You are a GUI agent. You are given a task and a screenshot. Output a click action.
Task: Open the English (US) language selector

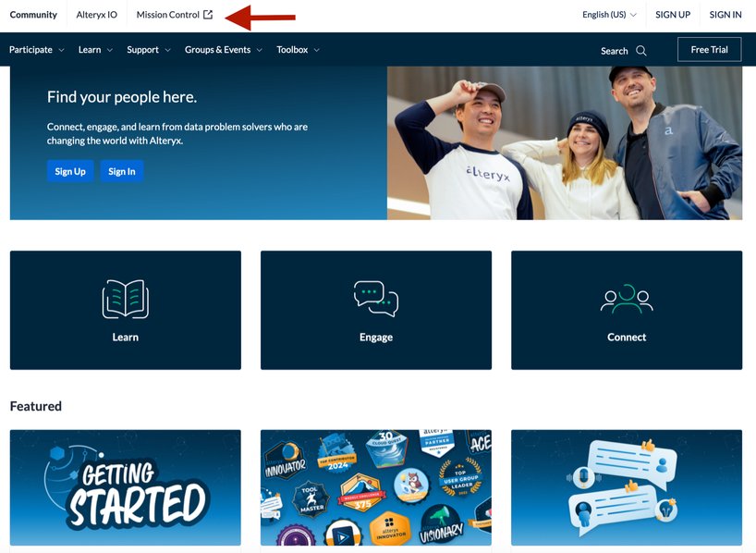tap(609, 15)
